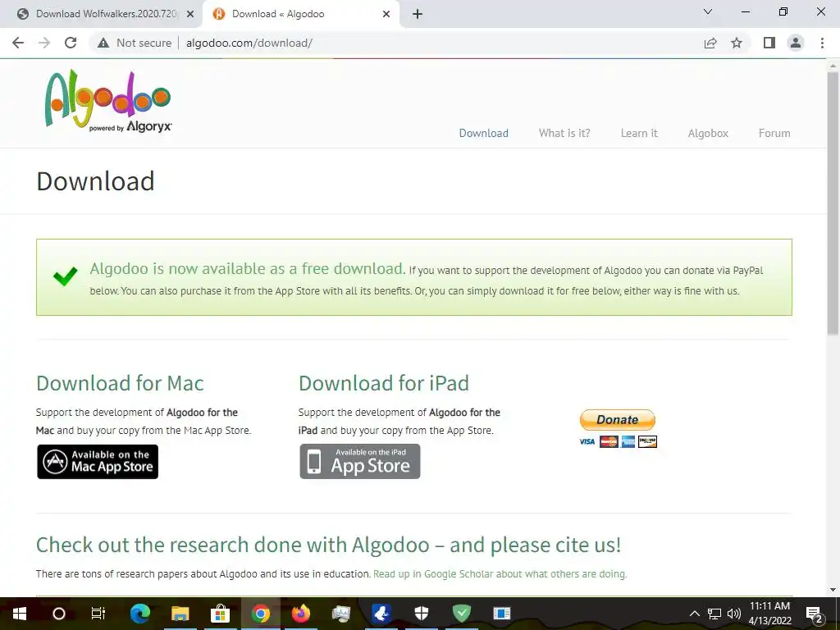Visit the Forum page
Screen dimensions: 840x630
coord(774,133)
